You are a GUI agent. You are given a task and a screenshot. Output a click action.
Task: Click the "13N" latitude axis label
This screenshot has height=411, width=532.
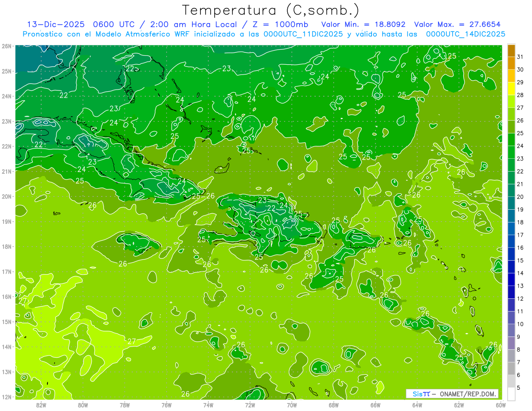[7, 372]
